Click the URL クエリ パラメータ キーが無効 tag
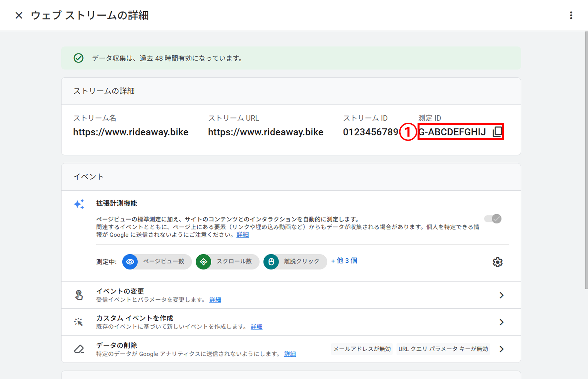 point(443,349)
